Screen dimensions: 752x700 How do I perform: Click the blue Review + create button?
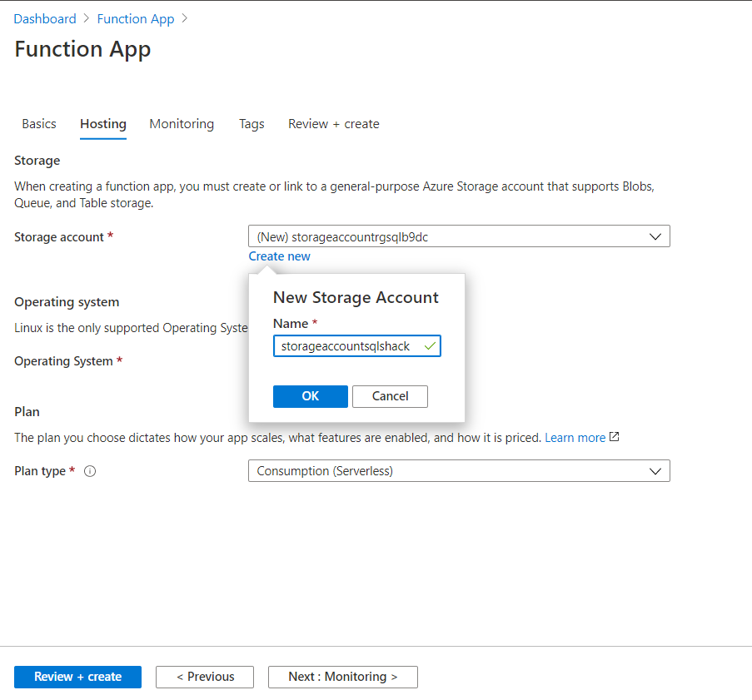click(x=77, y=677)
